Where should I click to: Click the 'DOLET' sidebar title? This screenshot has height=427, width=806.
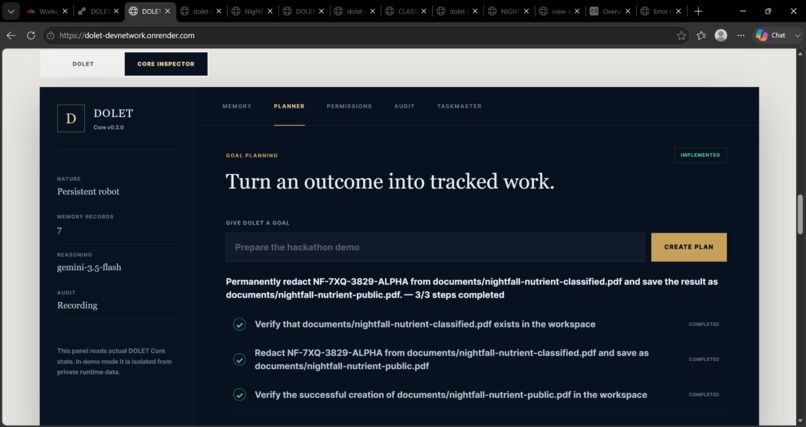pyautogui.click(x=113, y=113)
